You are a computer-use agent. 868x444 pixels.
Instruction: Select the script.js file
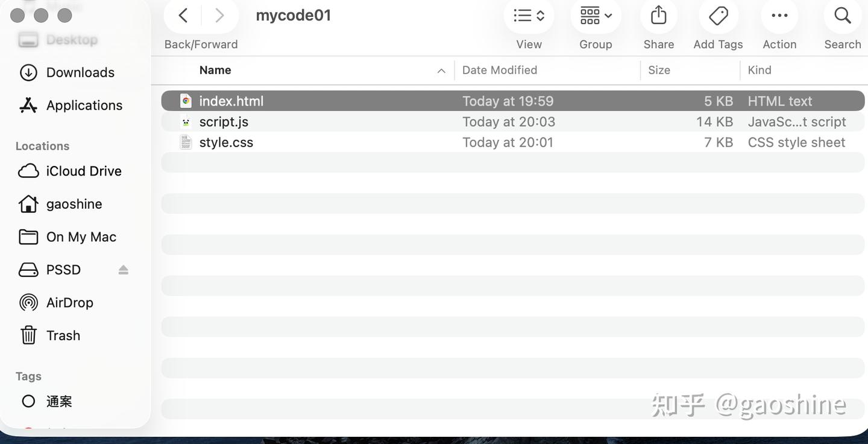pyautogui.click(x=224, y=122)
